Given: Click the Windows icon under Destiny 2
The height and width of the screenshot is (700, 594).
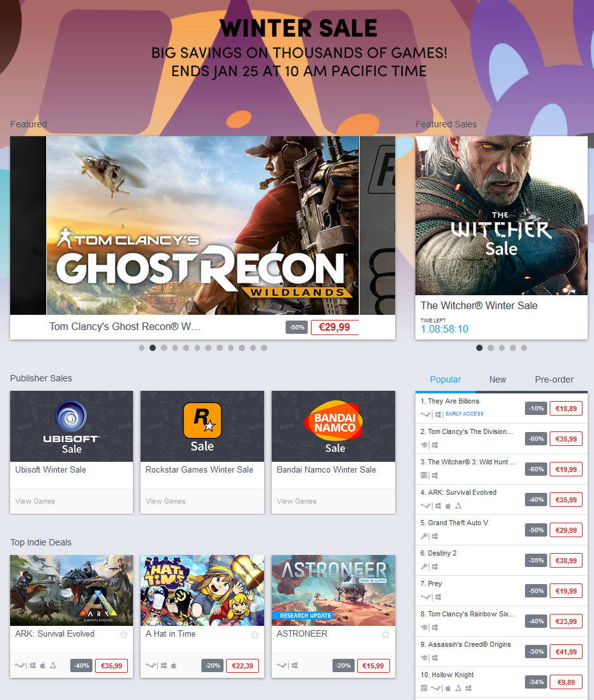Looking at the screenshot, I should tap(435, 566).
